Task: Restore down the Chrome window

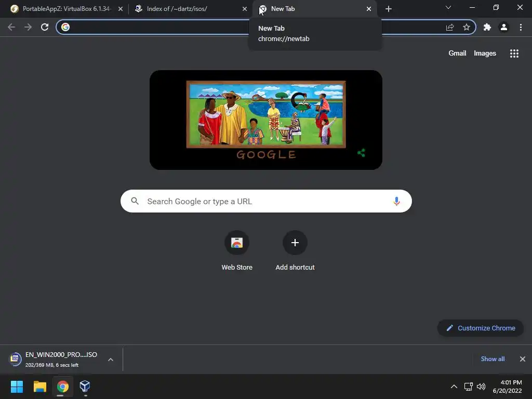Action: click(496, 7)
